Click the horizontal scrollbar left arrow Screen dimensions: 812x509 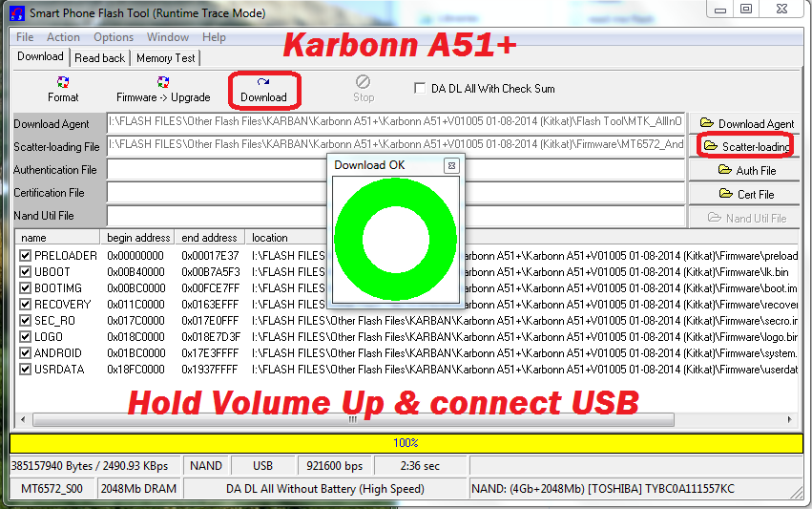coord(22,419)
